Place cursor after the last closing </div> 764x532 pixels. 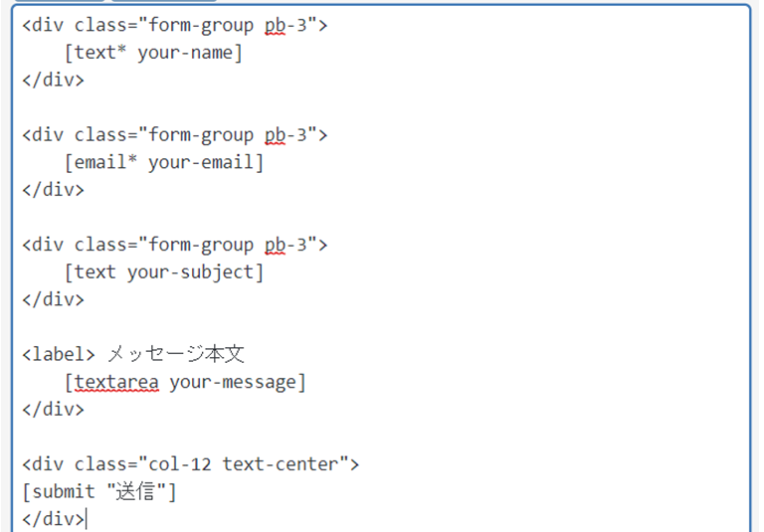click(86, 519)
